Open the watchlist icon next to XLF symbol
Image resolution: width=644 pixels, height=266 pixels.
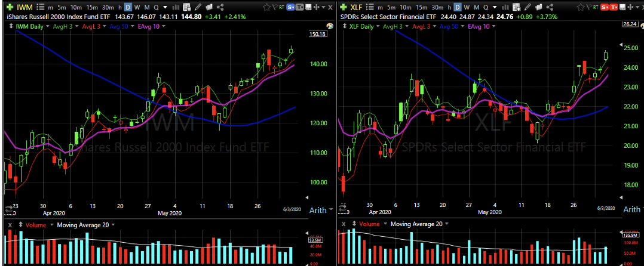pyautogui.click(x=370, y=7)
